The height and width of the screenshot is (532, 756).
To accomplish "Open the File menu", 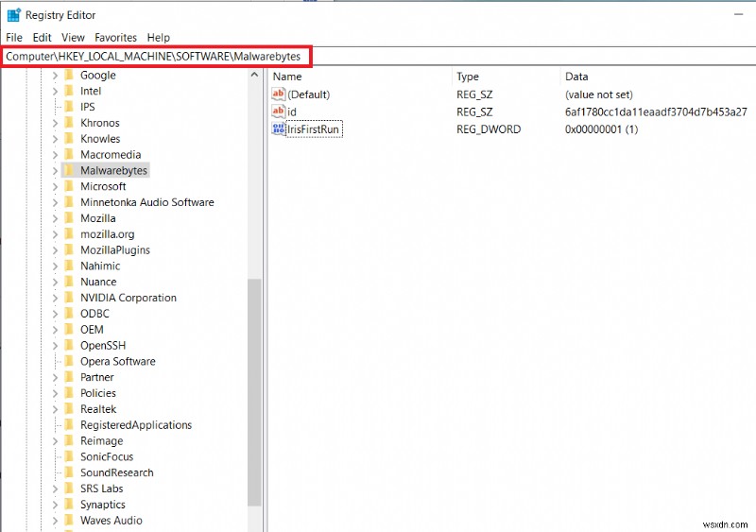I will point(14,37).
